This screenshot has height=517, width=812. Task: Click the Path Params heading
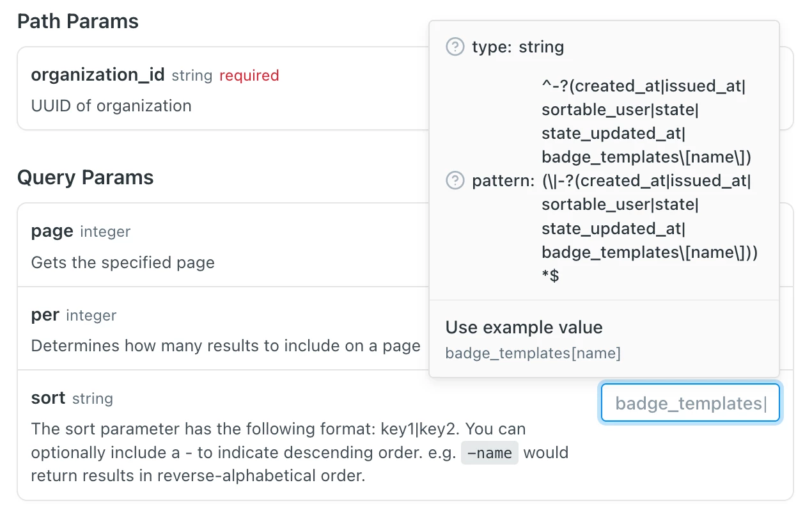77,21
